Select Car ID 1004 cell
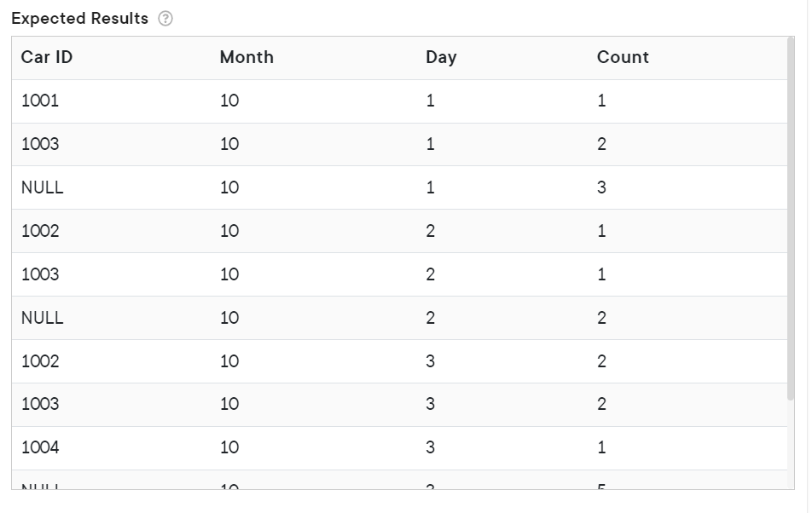 point(40,447)
